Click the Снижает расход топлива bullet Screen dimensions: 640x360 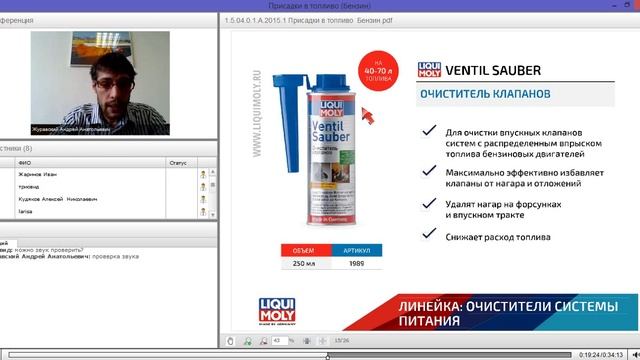click(x=498, y=237)
